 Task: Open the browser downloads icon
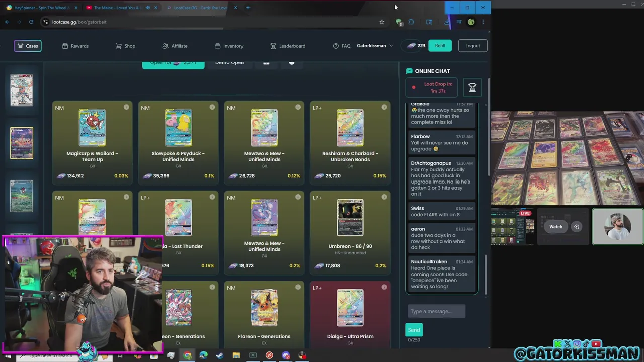447,22
